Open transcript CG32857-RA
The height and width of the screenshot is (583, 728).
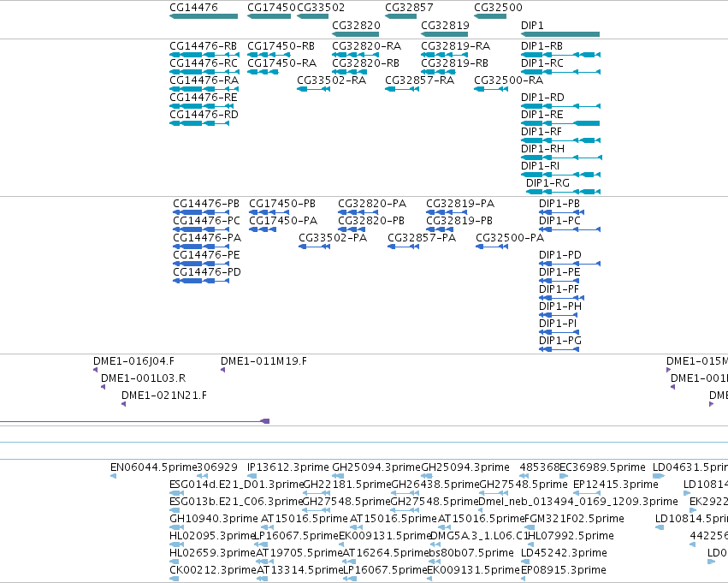point(402,89)
